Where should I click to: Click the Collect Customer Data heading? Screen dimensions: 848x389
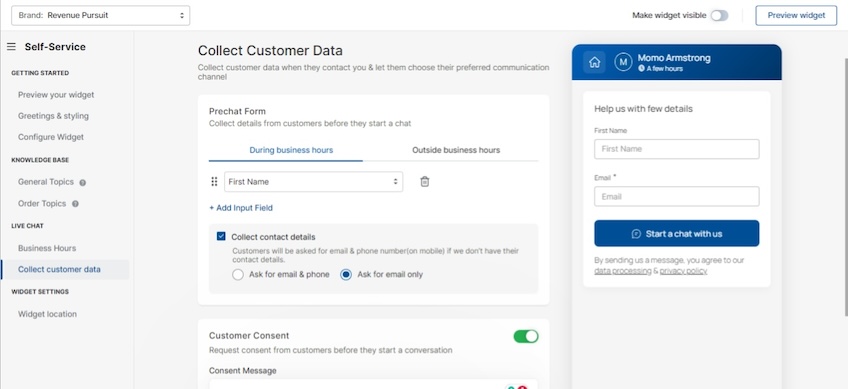(270, 50)
